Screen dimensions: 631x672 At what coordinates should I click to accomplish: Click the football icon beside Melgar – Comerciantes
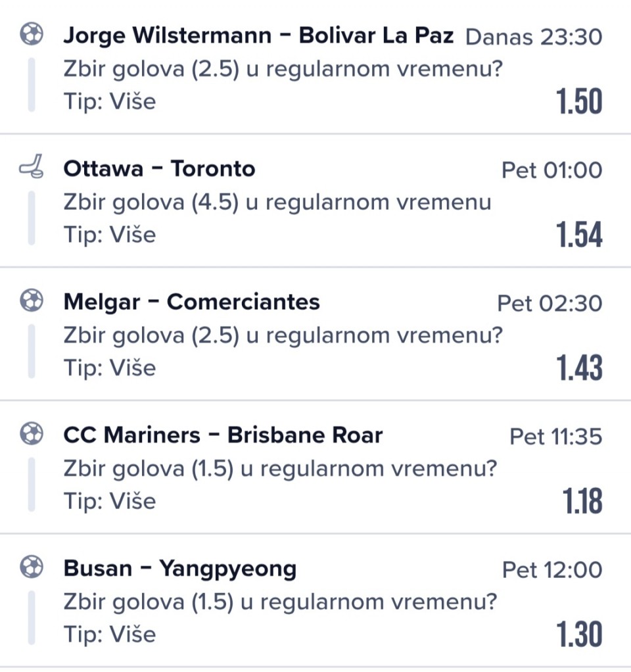[x=32, y=300]
